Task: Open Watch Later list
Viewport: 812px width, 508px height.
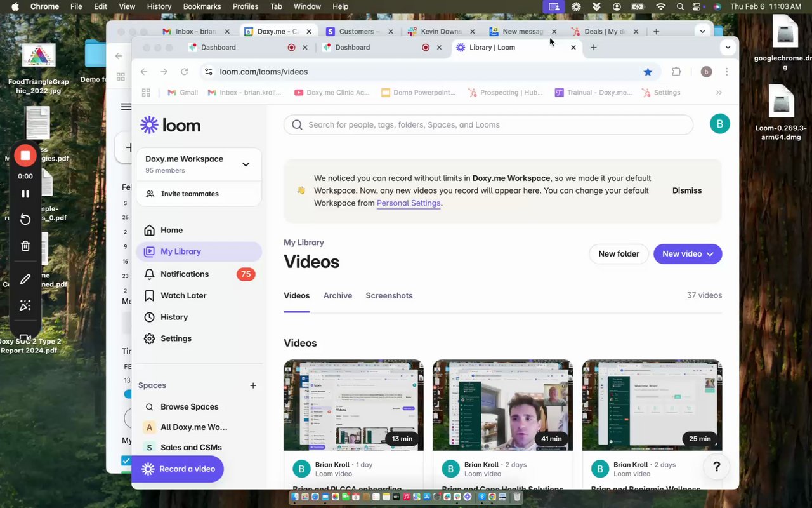Action: (x=199, y=295)
